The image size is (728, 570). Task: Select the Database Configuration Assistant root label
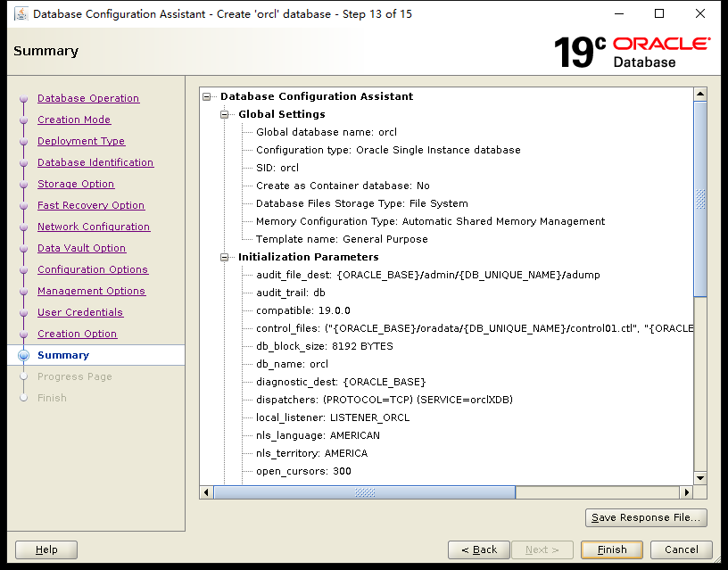tap(317, 96)
